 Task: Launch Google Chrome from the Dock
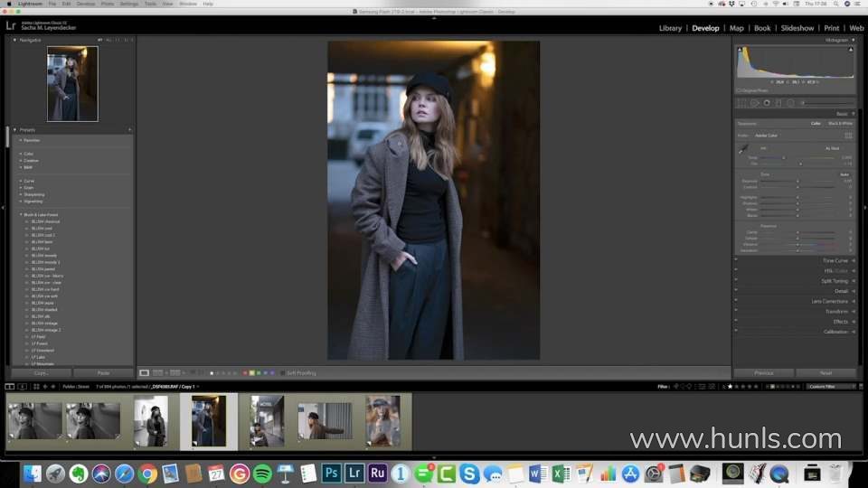pyautogui.click(x=147, y=474)
